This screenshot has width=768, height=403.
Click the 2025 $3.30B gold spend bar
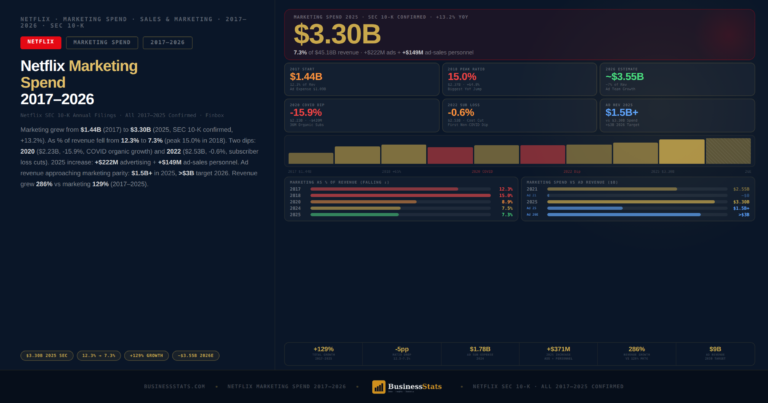coord(637,202)
